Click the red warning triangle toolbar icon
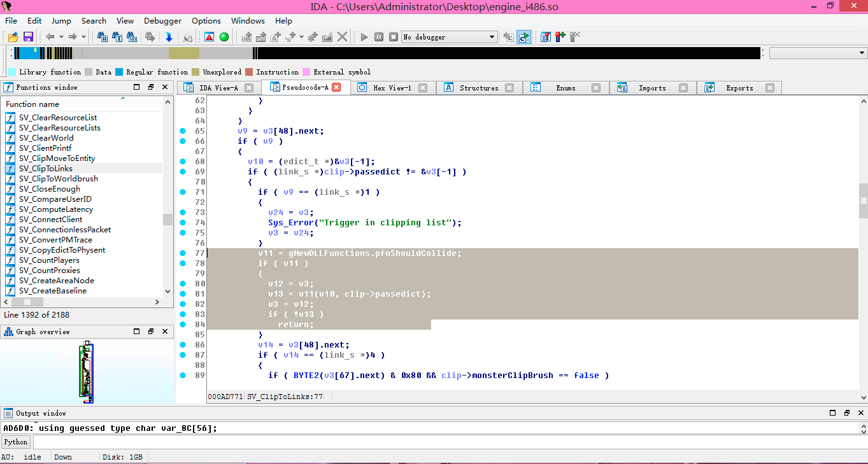This screenshot has width=868, height=464. 208,36
